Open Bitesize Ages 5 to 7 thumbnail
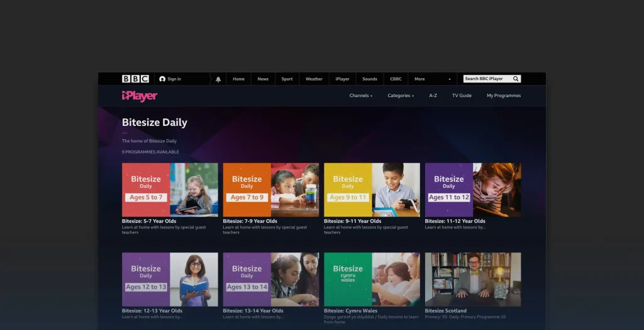This screenshot has height=330, width=644. (x=170, y=190)
